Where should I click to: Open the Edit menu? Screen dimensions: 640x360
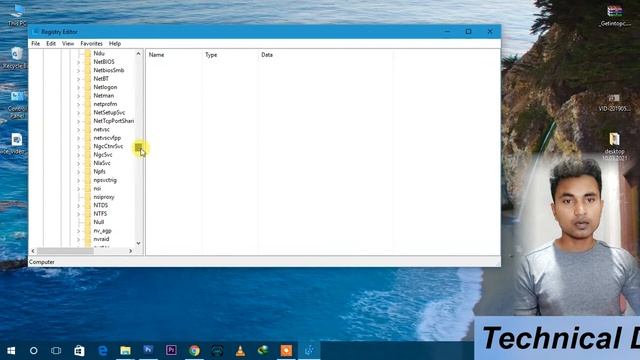coord(51,43)
